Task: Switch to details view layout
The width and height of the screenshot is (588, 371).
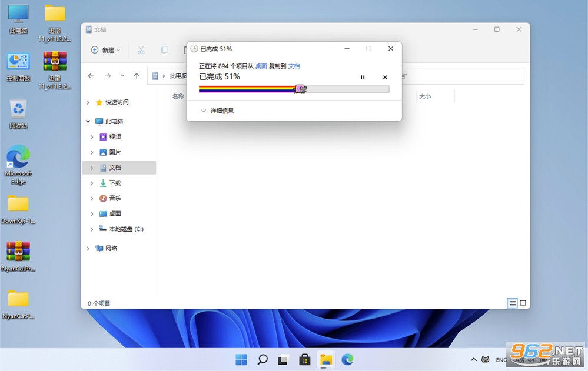Action: pos(512,303)
